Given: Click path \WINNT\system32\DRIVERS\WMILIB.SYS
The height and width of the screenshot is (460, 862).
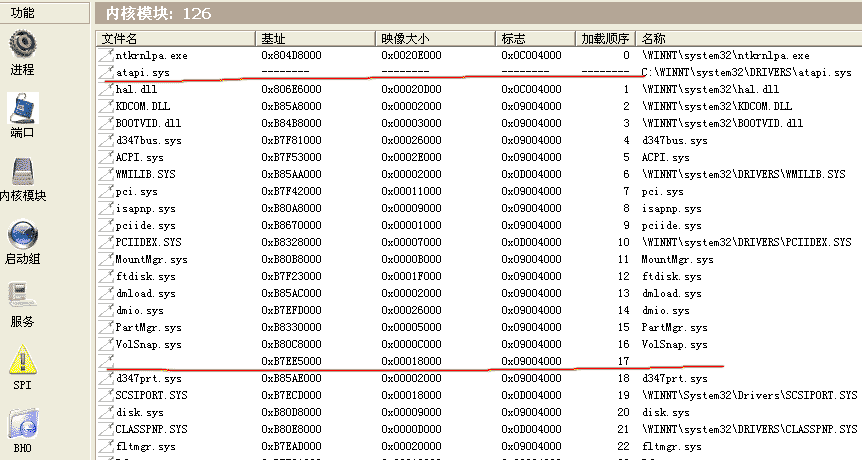Looking at the screenshot, I should click(x=743, y=174).
